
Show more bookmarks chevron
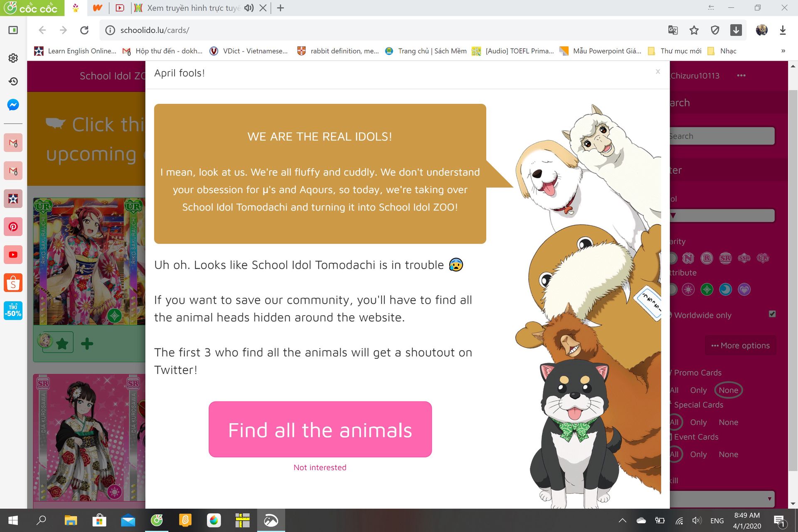click(783, 51)
